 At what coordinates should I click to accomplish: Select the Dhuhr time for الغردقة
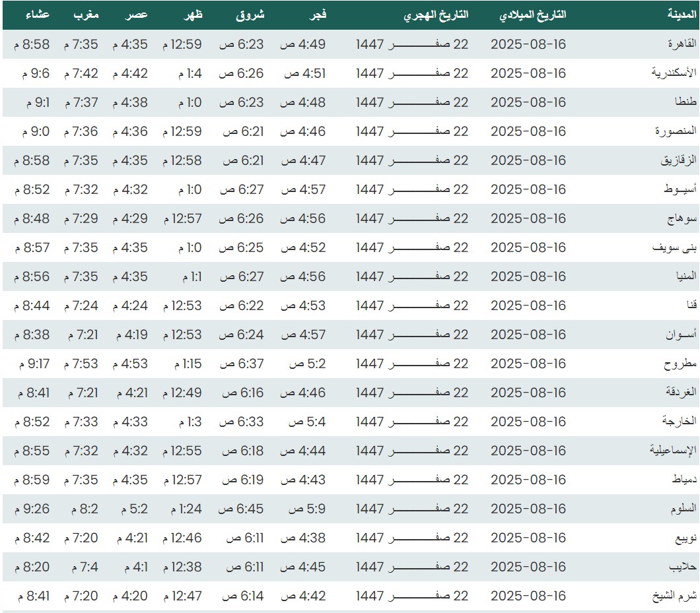182,393
